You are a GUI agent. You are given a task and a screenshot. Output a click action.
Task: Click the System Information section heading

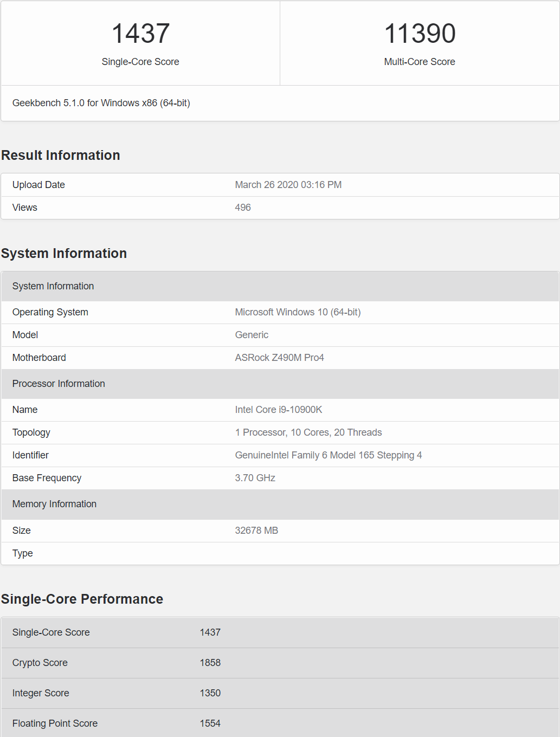[x=64, y=254]
